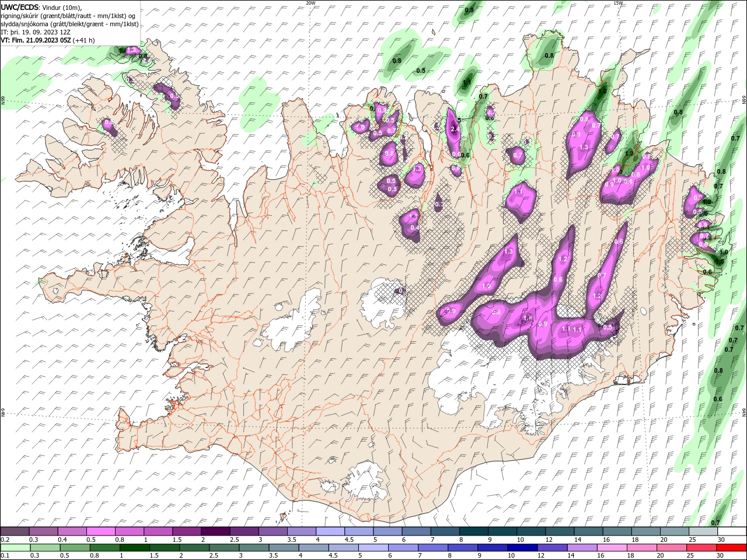747x560 pixels.
Task: Click the '0.2' label under the snow scale
Action: click(5, 540)
